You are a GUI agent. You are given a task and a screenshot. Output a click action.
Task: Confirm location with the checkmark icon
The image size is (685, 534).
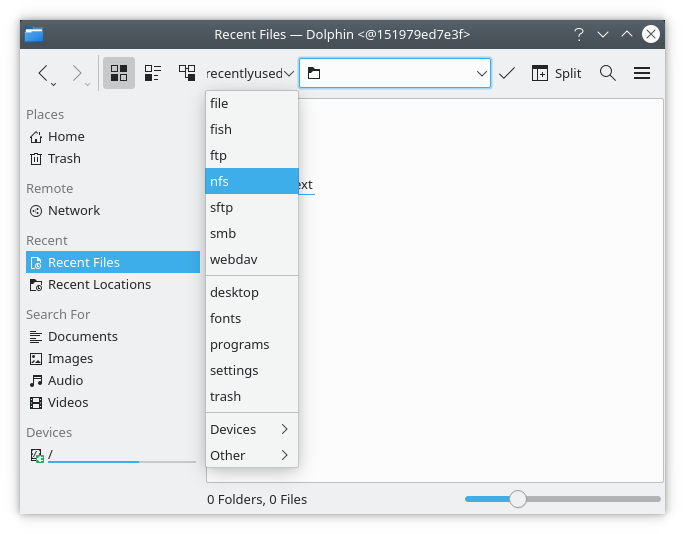507,73
